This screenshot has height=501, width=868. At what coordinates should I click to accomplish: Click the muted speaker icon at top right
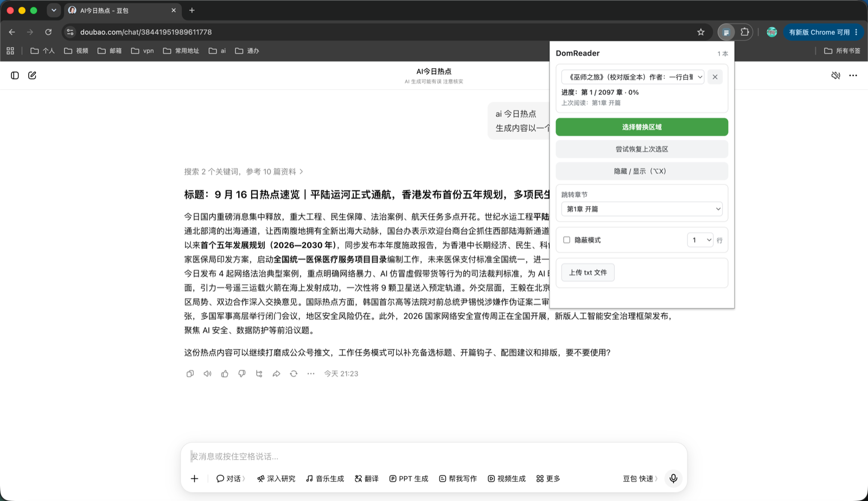835,75
